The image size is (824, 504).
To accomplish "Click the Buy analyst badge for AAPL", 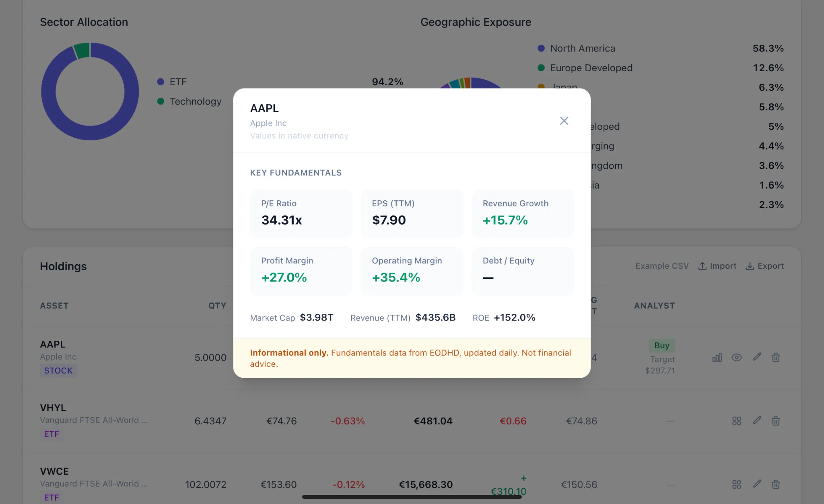I will click(x=661, y=345).
